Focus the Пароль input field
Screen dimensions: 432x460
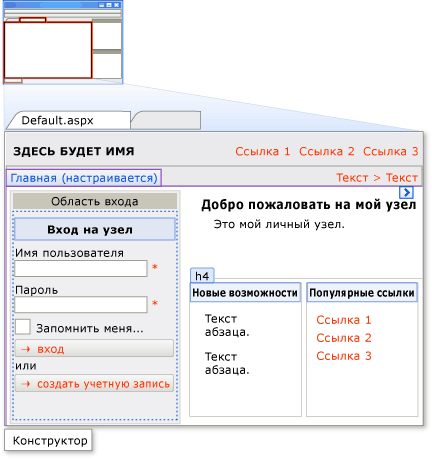tap(81, 305)
